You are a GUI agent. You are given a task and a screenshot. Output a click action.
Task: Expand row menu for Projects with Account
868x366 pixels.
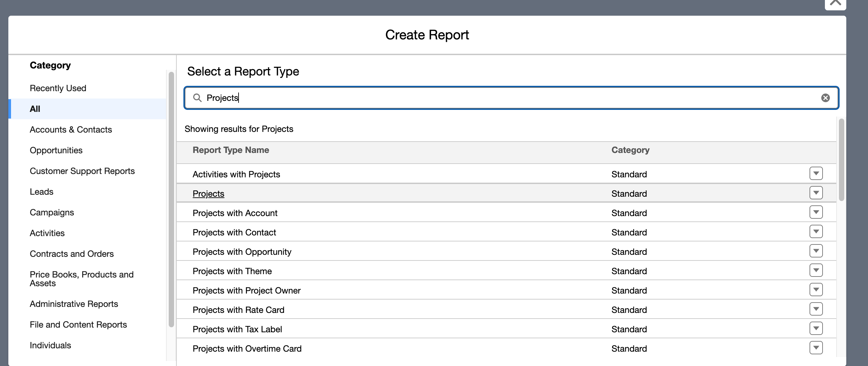click(x=816, y=212)
